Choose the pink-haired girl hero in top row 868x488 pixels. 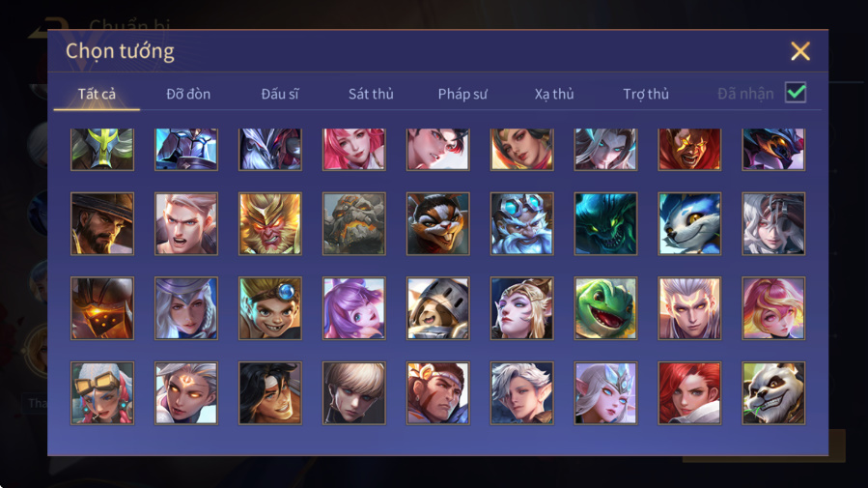[354, 150]
